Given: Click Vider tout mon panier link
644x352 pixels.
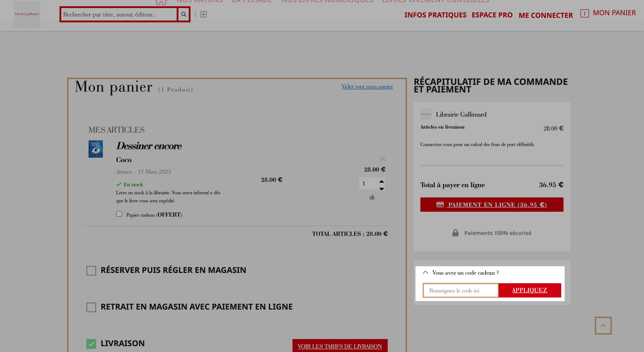Looking at the screenshot, I should 367,86.
